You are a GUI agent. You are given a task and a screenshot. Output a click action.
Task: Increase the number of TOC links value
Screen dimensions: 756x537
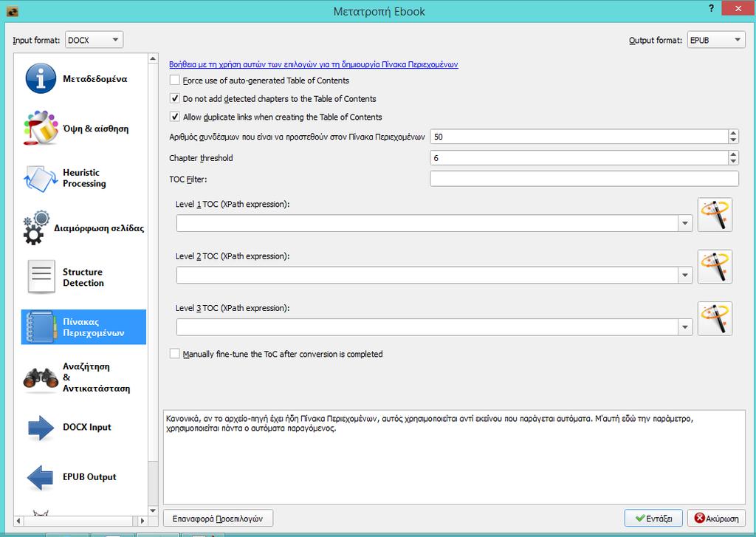[733, 133]
